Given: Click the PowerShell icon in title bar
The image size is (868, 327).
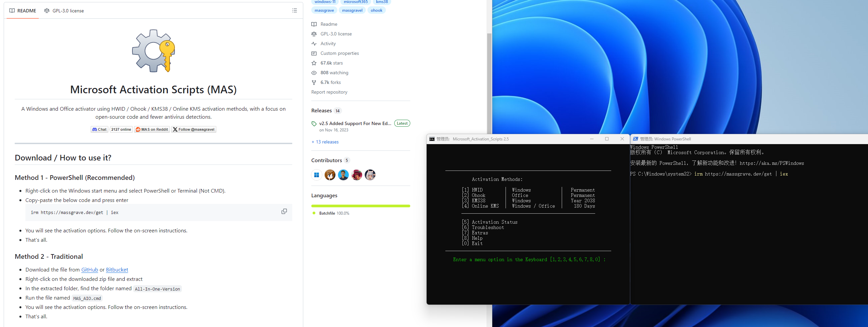Looking at the screenshot, I should coord(636,139).
